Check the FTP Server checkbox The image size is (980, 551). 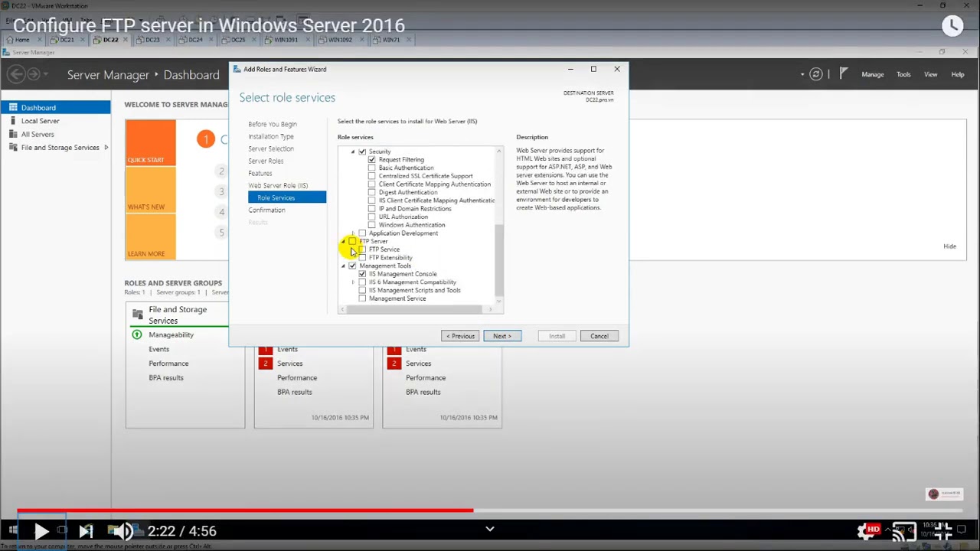pos(352,241)
